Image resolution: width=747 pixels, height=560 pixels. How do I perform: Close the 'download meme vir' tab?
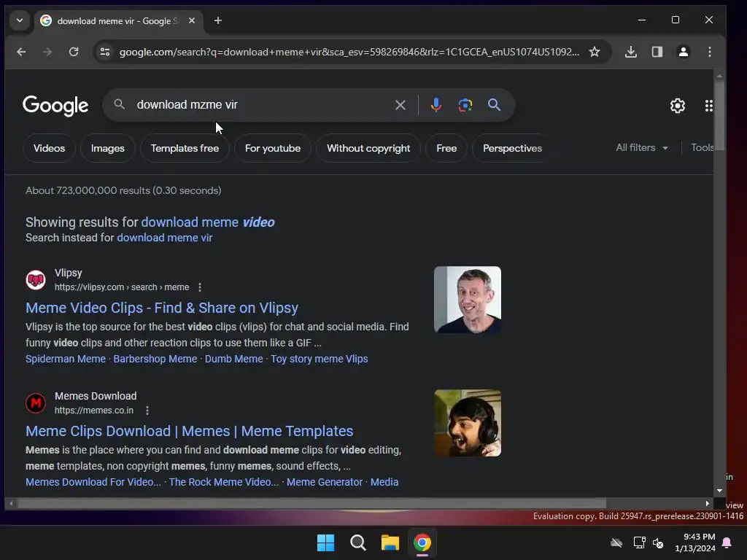coord(192,20)
